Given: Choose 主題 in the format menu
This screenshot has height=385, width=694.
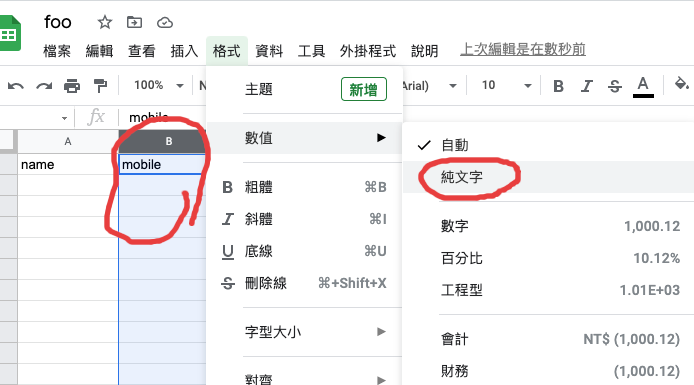Looking at the screenshot, I should tap(305, 89).
